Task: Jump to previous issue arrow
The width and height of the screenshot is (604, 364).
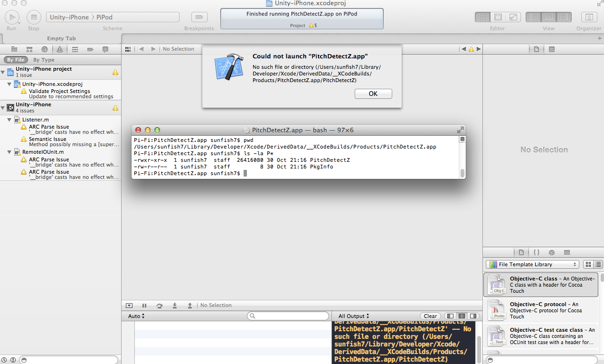Action: [x=463, y=49]
